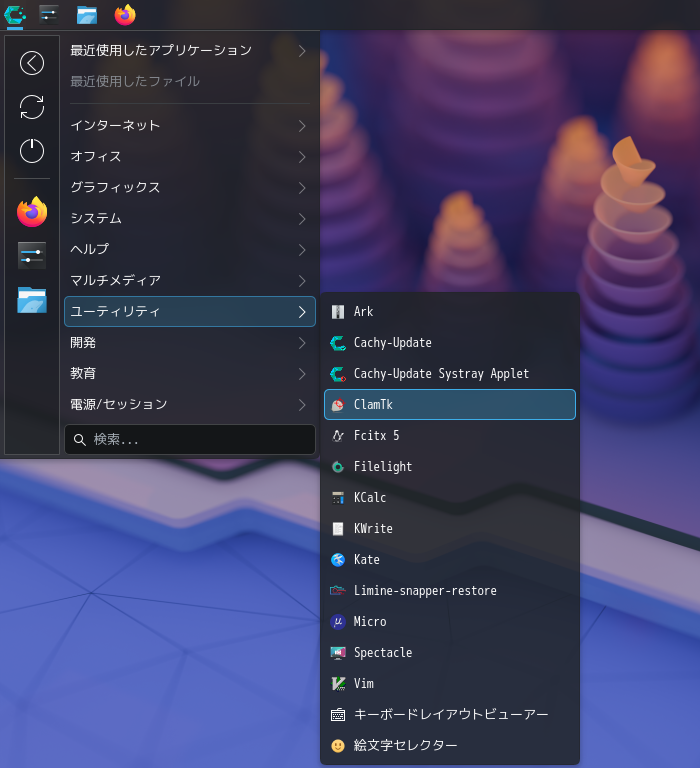The width and height of the screenshot is (700, 768).
Task: Click the Ark archive icon
Action: [338, 312]
